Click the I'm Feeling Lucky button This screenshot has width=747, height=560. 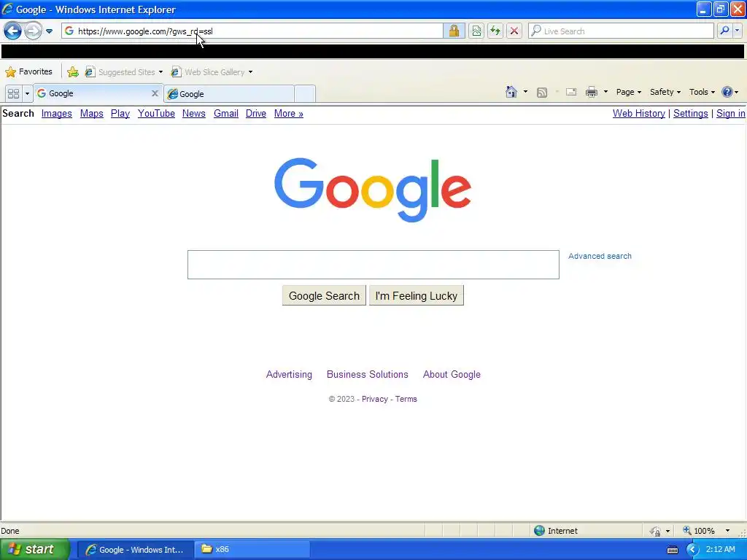(x=417, y=296)
